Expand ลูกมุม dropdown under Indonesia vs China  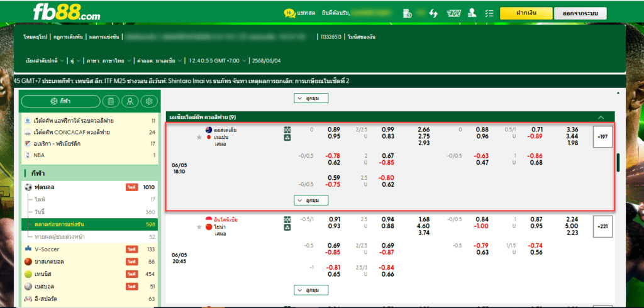pos(311,290)
